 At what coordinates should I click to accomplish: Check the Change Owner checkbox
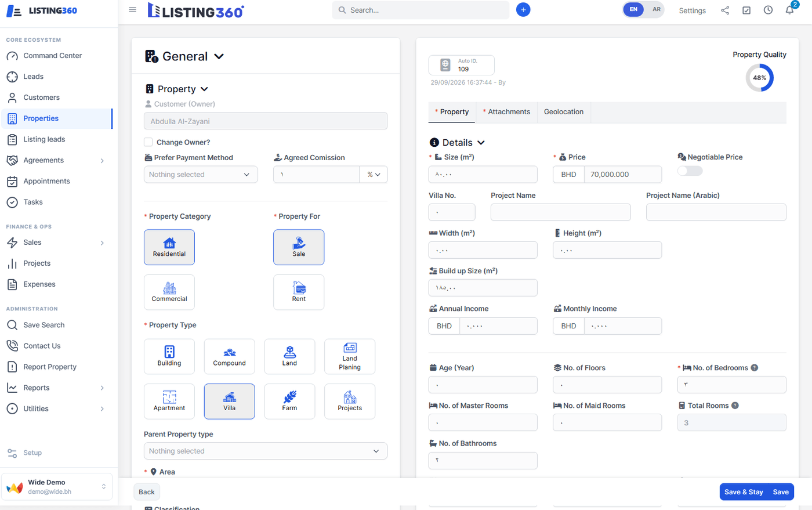[x=148, y=142]
